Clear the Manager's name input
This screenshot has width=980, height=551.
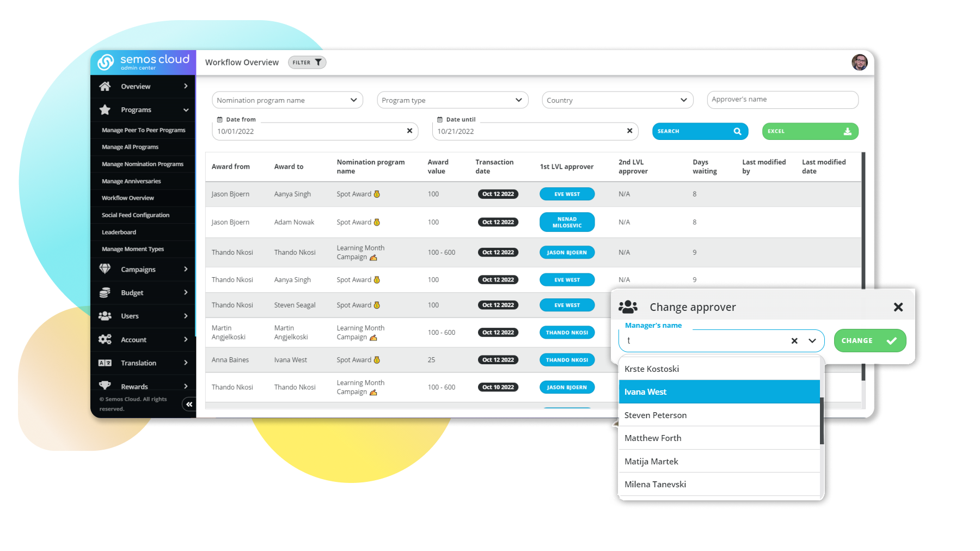(x=794, y=341)
